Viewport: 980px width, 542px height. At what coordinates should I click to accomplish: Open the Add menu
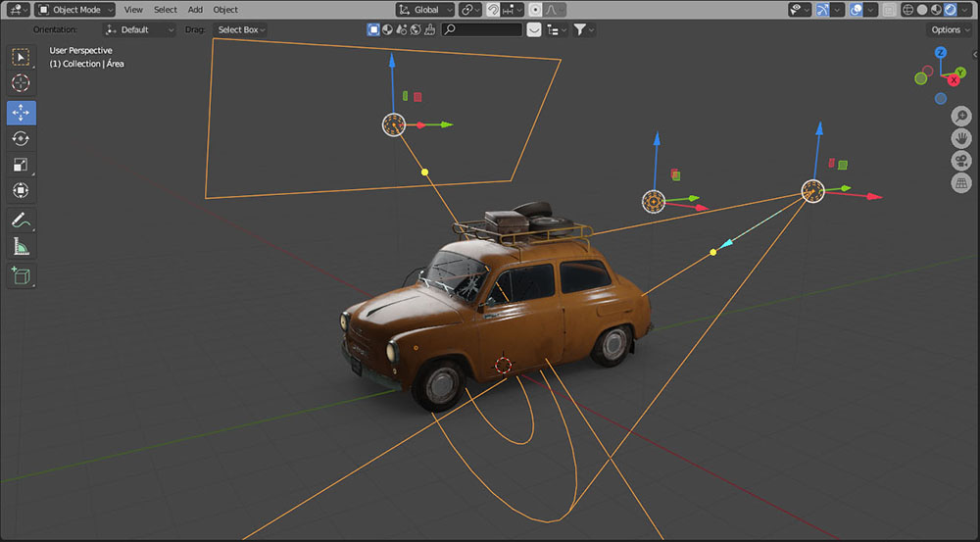point(195,10)
